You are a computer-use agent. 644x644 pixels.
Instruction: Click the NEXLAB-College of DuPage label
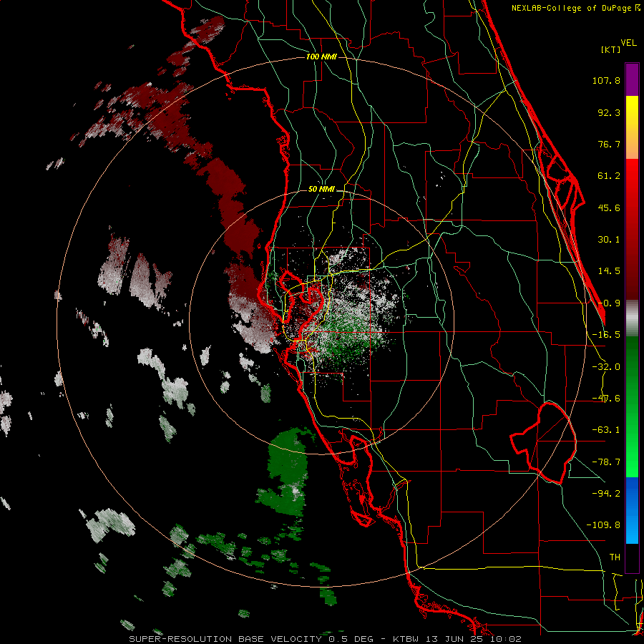575,8
